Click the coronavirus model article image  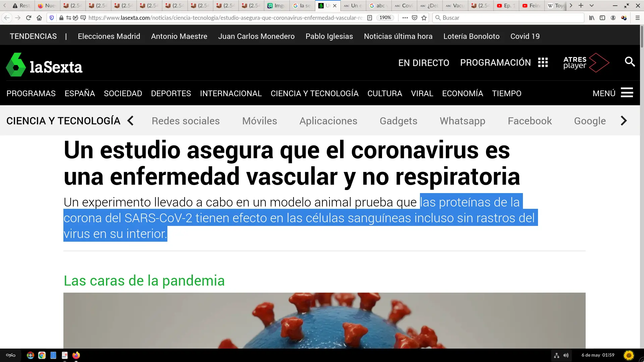point(324,320)
